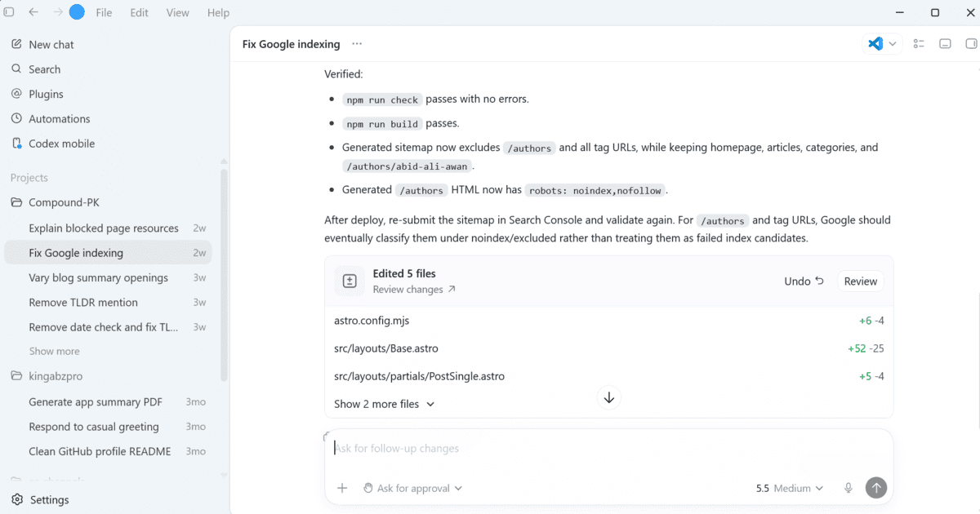Focus the Ask for follow-up changes input

[x=608, y=449]
